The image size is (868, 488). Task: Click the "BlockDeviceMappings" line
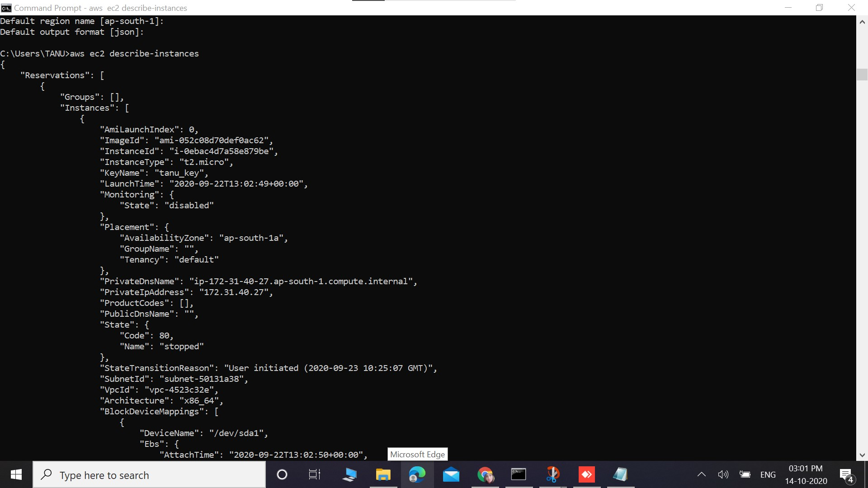(x=159, y=412)
